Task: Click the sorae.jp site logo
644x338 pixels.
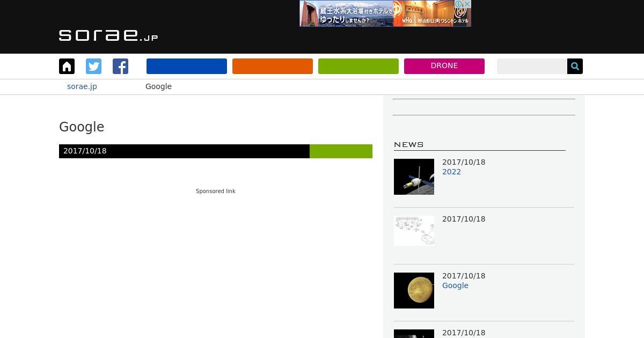Action: point(108,35)
